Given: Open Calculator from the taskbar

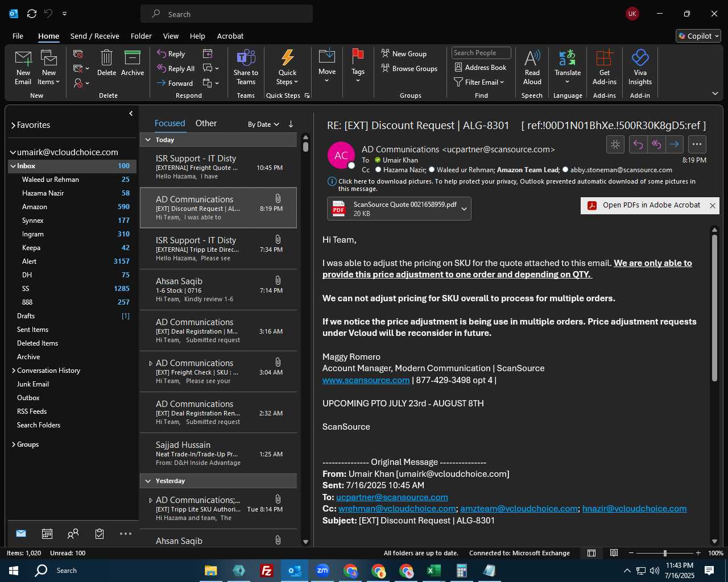Looking at the screenshot, I should pyautogui.click(x=462, y=571).
